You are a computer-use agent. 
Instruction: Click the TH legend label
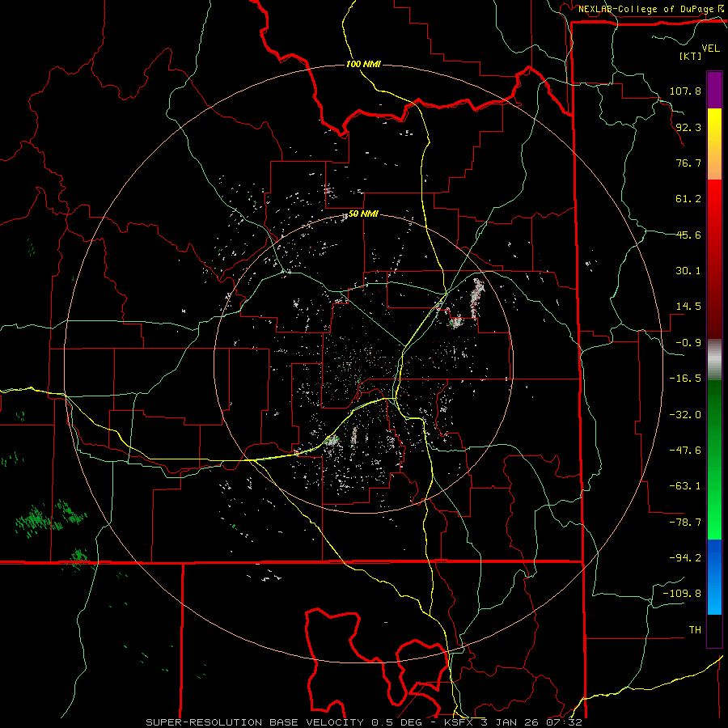695,630
